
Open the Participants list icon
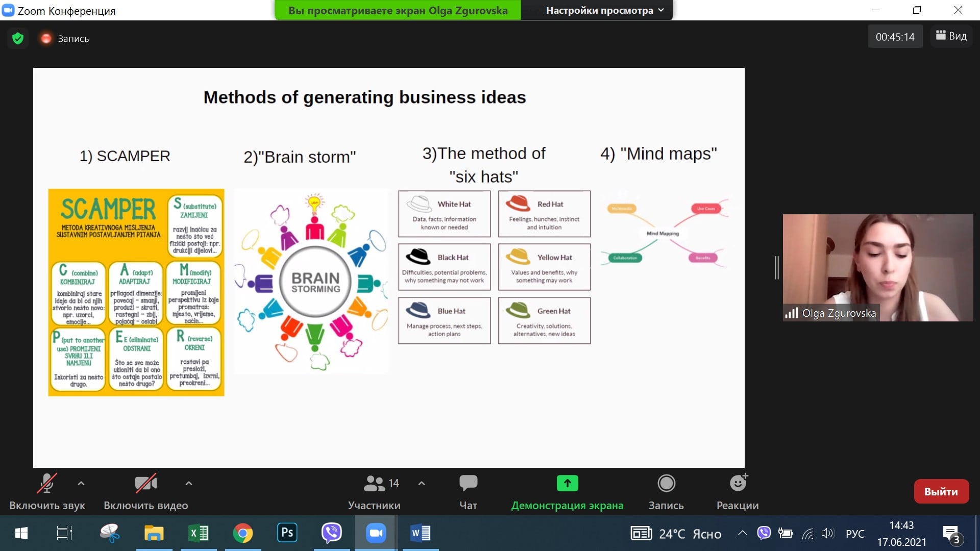374,483
